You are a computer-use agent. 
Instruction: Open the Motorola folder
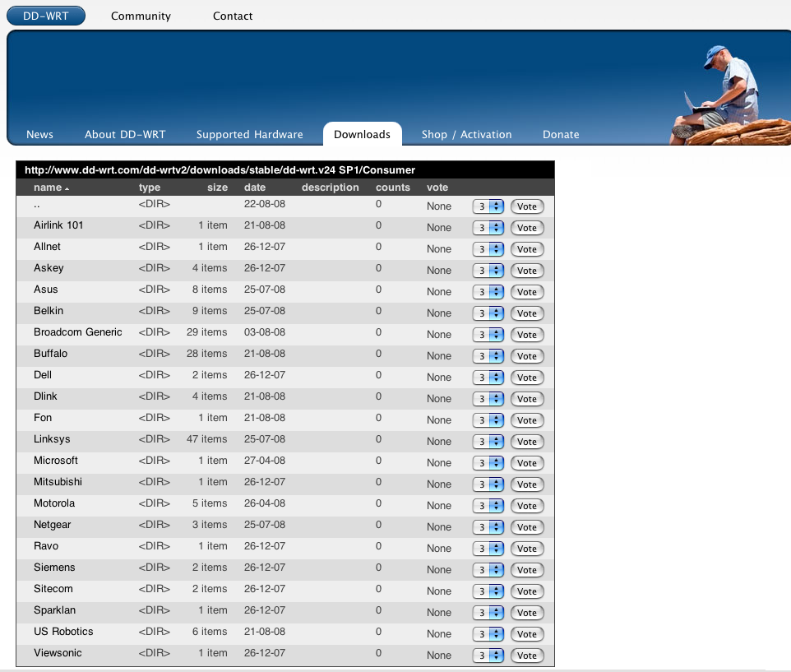tap(54, 503)
